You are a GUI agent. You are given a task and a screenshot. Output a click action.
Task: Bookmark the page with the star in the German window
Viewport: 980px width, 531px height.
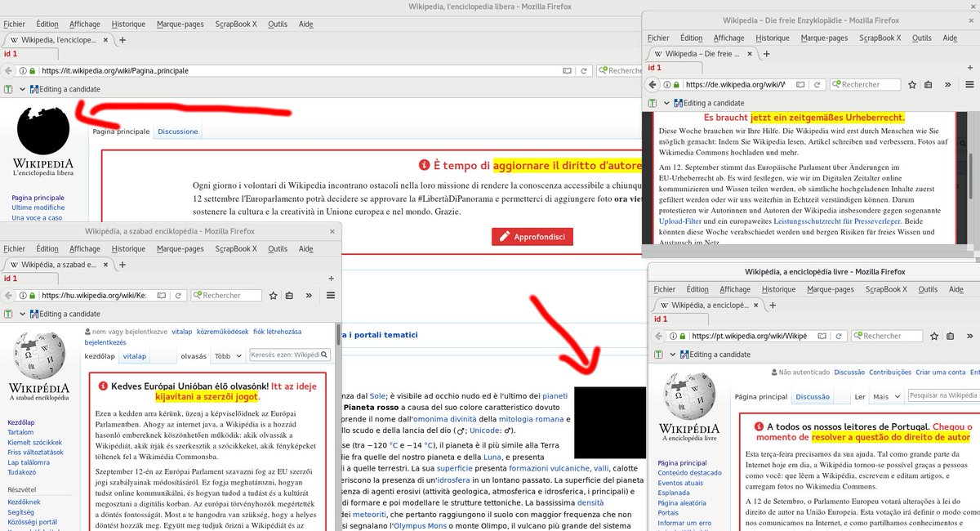[912, 85]
